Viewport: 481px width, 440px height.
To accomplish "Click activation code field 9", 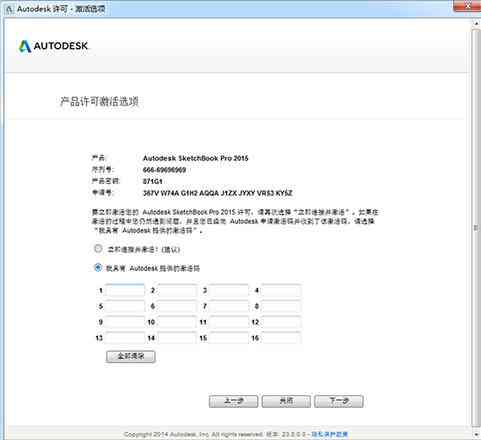I will pyautogui.click(x=125, y=322).
